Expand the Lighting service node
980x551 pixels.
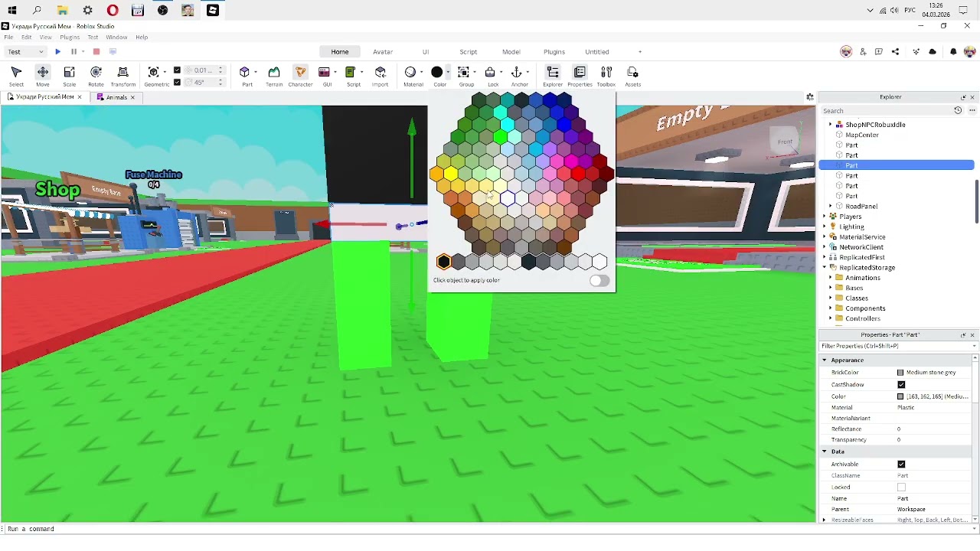pyautogui.click(x=825, y=227)
